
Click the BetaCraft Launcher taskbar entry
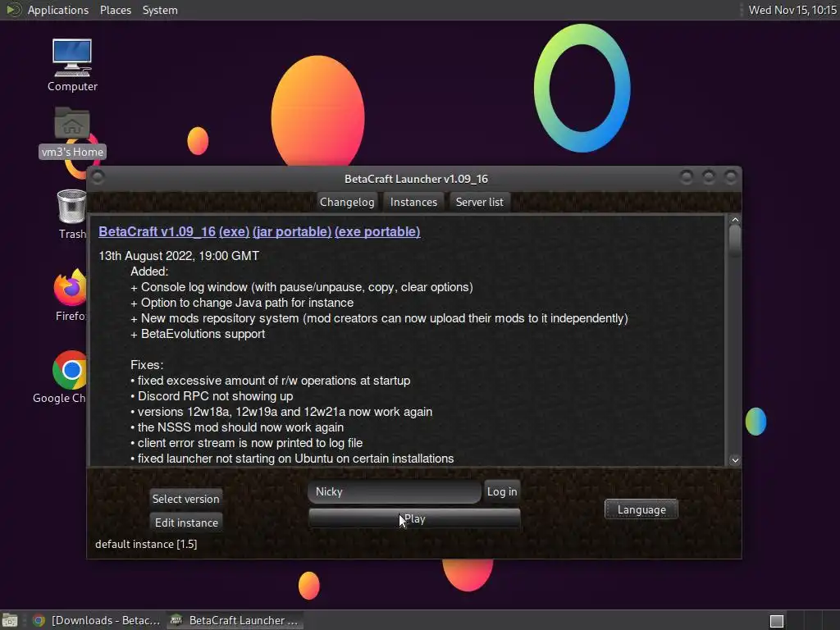coord(234,620)
